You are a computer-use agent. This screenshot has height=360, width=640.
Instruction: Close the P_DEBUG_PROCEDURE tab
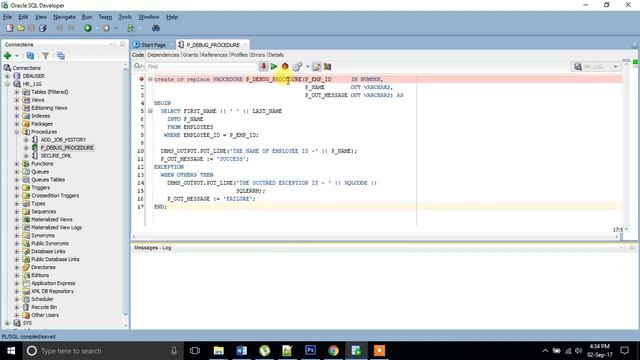point(245,44)
